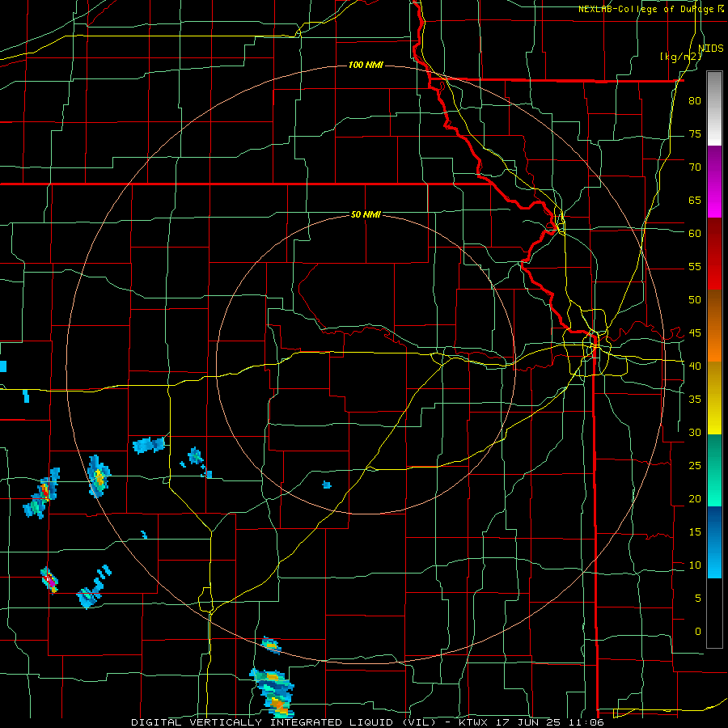Click the 75 value on the color scale
The height and width of the screenshot is (728, 728).
695,133
